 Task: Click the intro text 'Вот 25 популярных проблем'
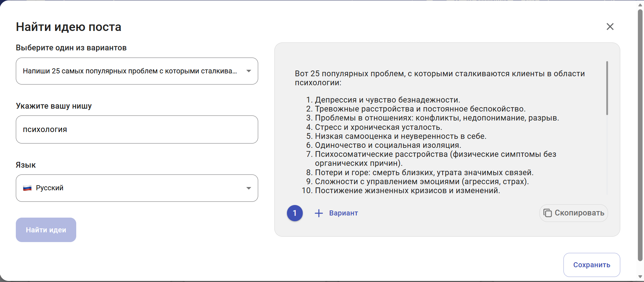pos(440,78)
